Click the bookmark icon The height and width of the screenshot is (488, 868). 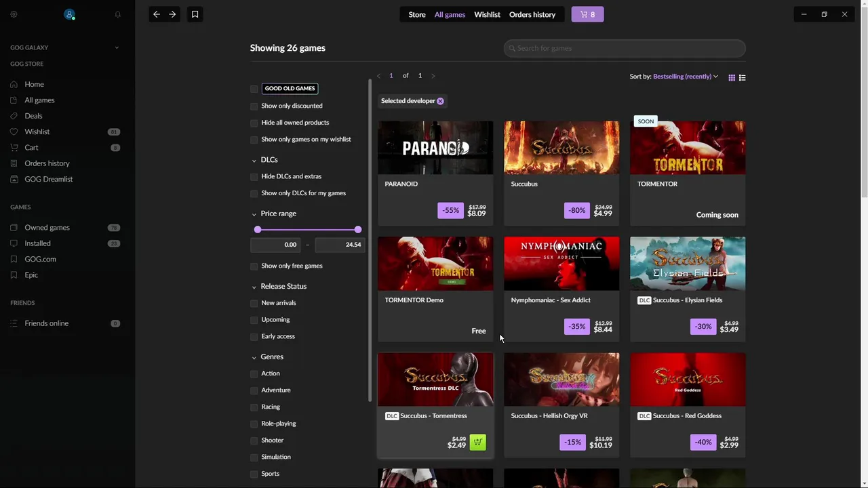click(195, 14)
